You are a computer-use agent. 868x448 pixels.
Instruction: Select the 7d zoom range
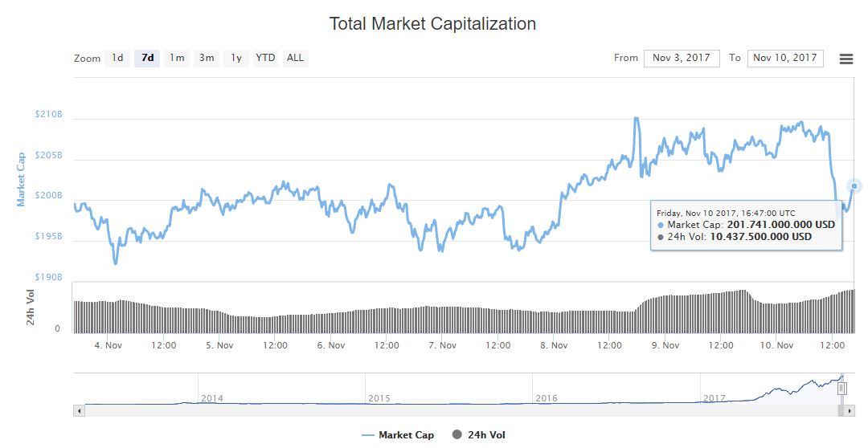tap(147, 58)
